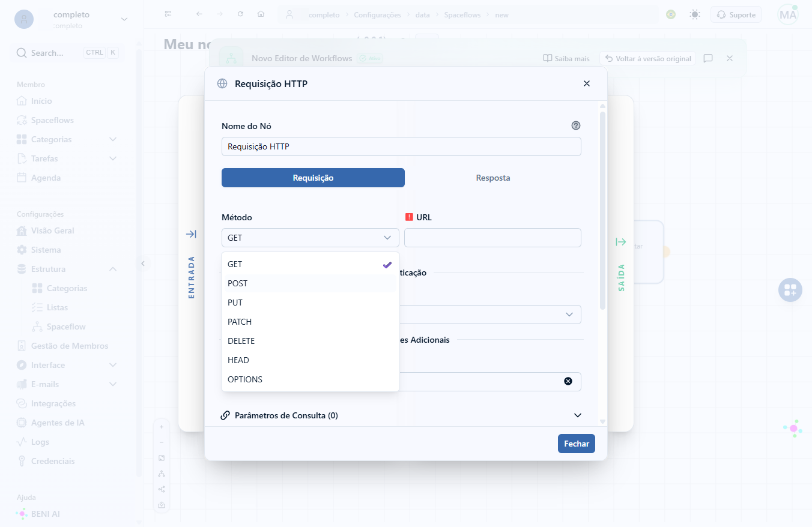The height and width of the screenshot is (527, 812).
Task: Choose PUT in the method dropdown
Action: click(x=310, y=303)
